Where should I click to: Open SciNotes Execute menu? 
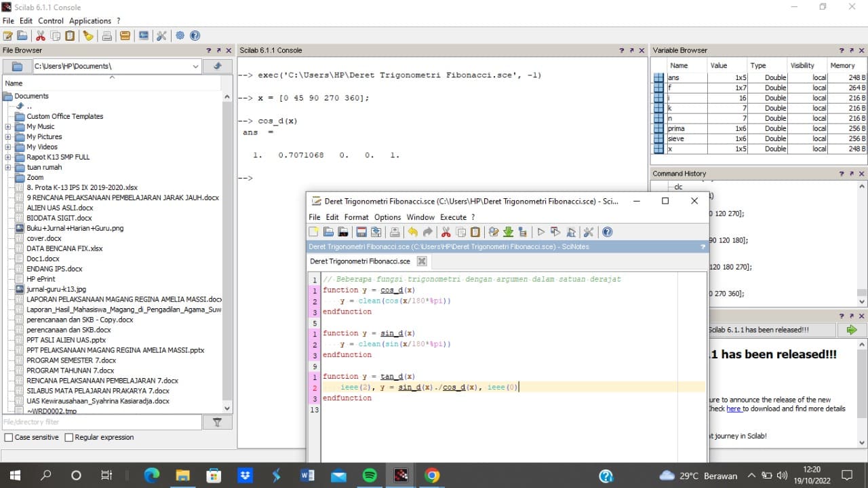coord(454,217)
